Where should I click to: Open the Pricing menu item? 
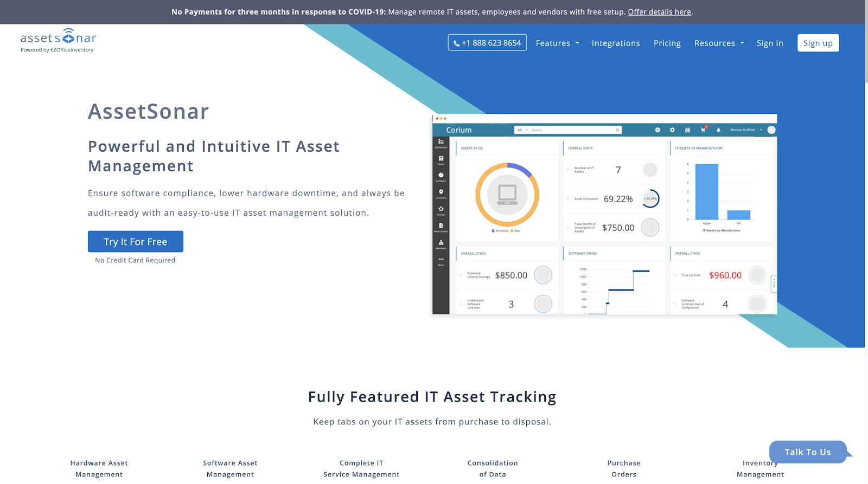click(x=667, y=43)
